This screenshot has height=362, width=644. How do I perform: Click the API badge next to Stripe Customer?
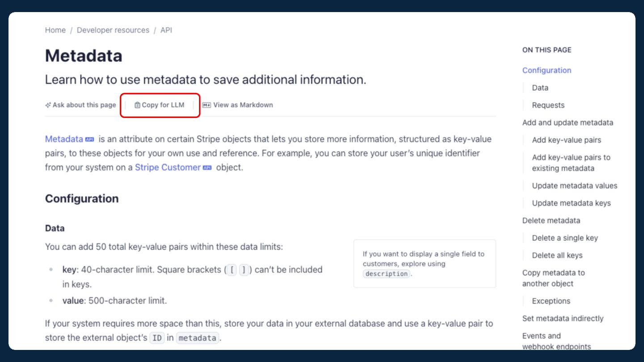pyautogui.click(x=207, y=168)
